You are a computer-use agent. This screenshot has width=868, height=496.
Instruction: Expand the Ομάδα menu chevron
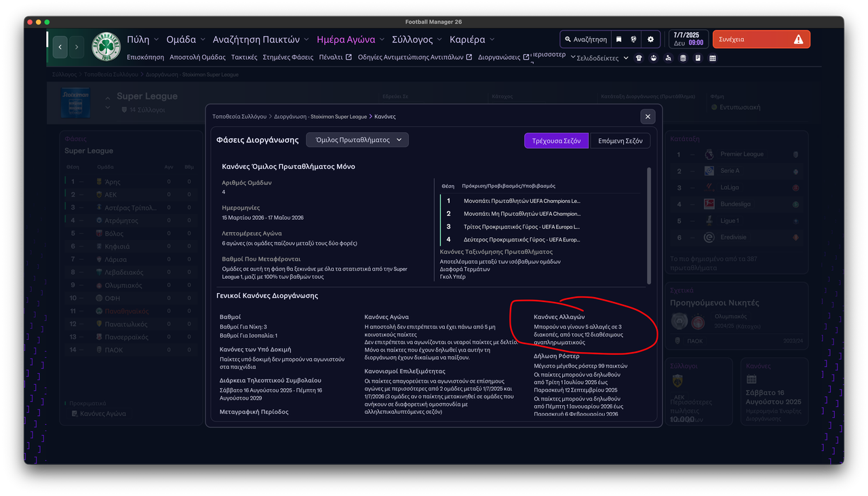pos(203,39)
